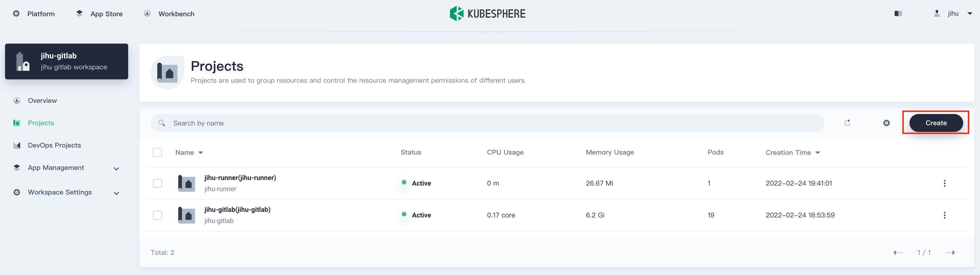This screenshot has width=980, height=275.
Task: Sort by Creation Time column arrow
Action: pyautogui.click(x=818, y=153)
